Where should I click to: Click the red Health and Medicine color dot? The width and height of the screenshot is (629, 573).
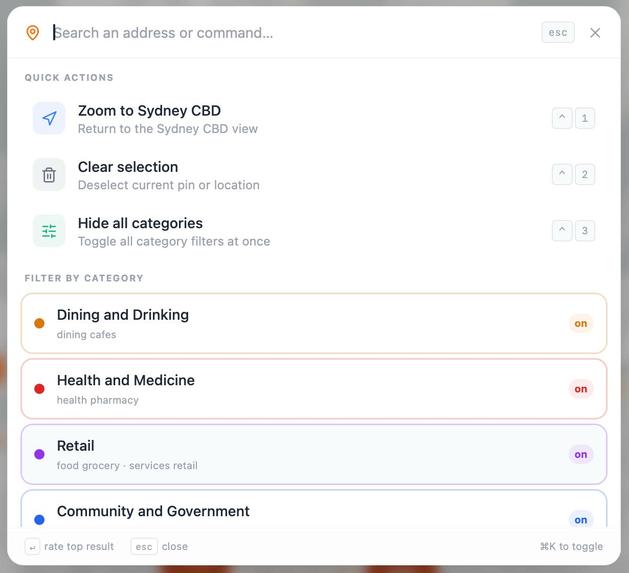coord(39,389)
